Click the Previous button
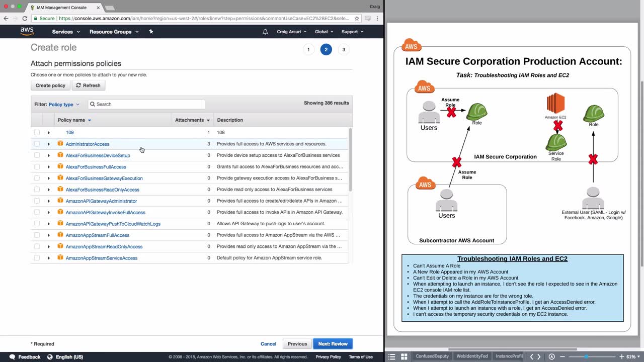Screen dimensions: 644x362 [297, 344]
